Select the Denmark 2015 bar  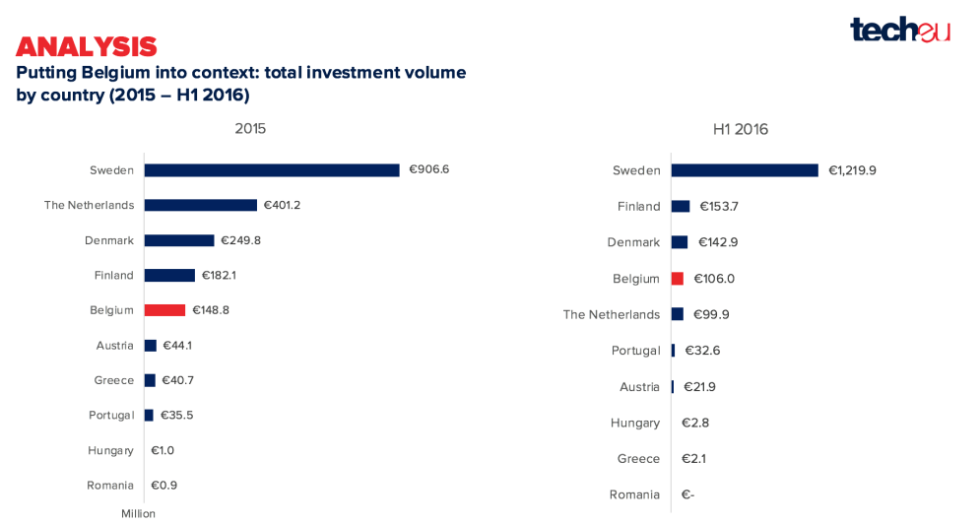[178, 240]
